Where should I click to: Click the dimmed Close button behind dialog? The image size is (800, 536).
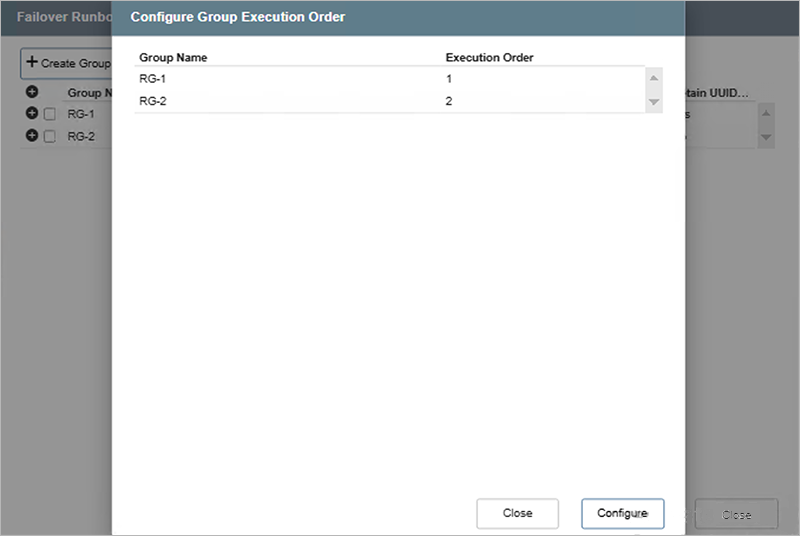point(736,515)
